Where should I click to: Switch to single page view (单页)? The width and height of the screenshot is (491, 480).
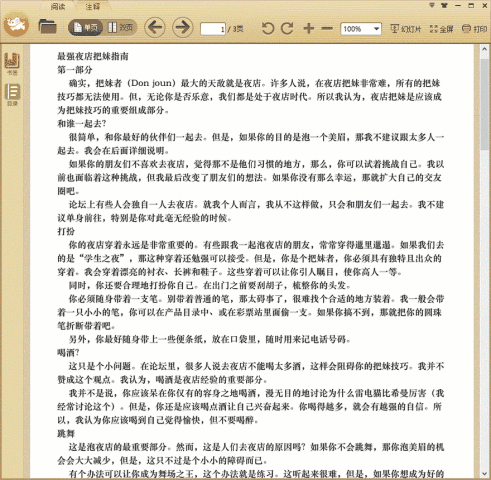(86, 28)
